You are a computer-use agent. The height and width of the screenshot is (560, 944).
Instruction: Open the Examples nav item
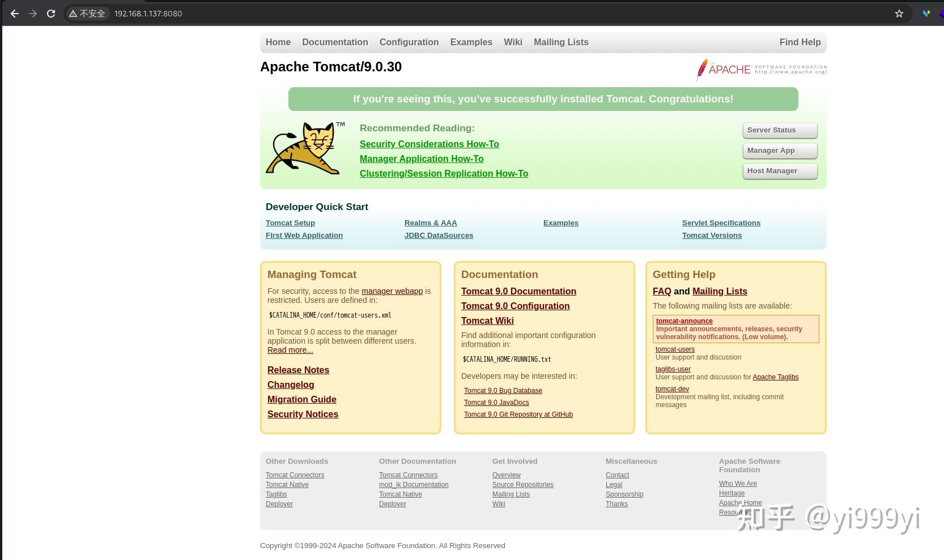coord(471,42)
